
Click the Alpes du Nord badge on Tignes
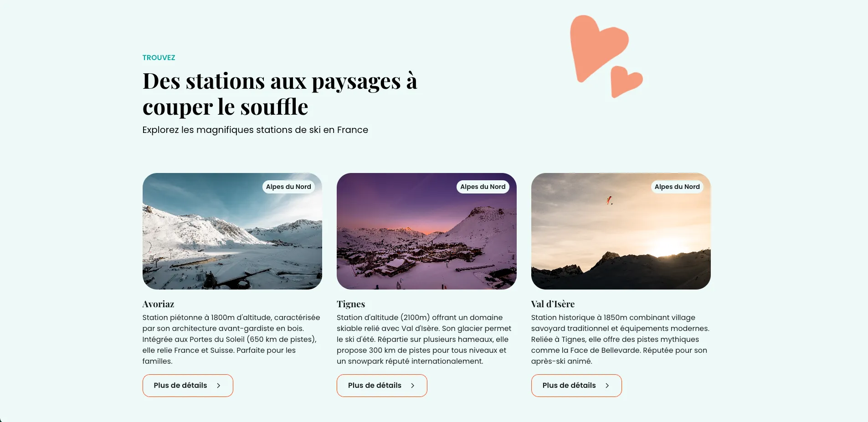pos(483,187)
